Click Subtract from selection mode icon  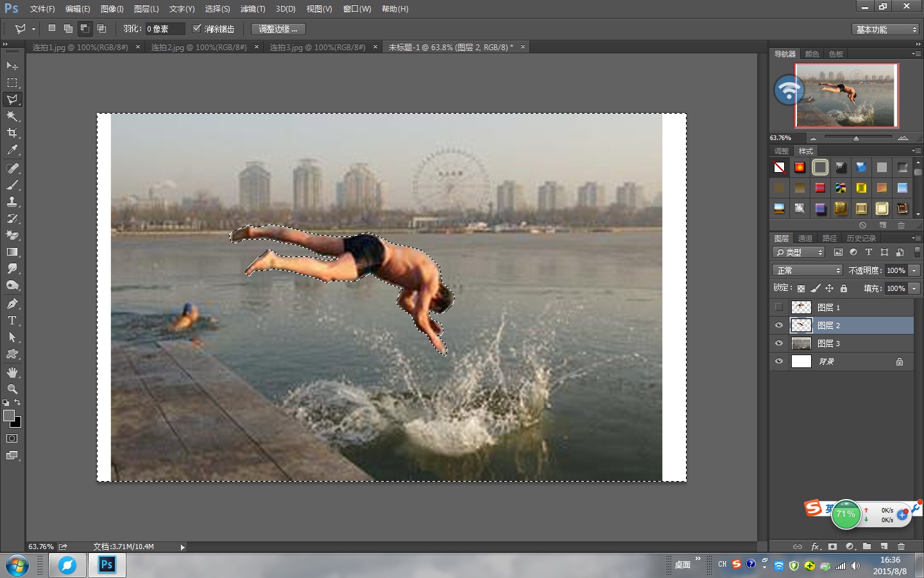(x=85, y=28)
